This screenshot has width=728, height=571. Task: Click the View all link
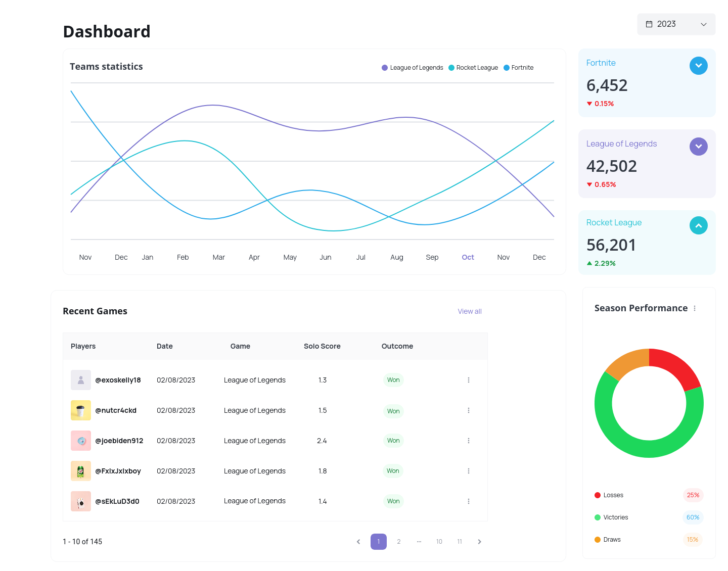click(469, 311)
